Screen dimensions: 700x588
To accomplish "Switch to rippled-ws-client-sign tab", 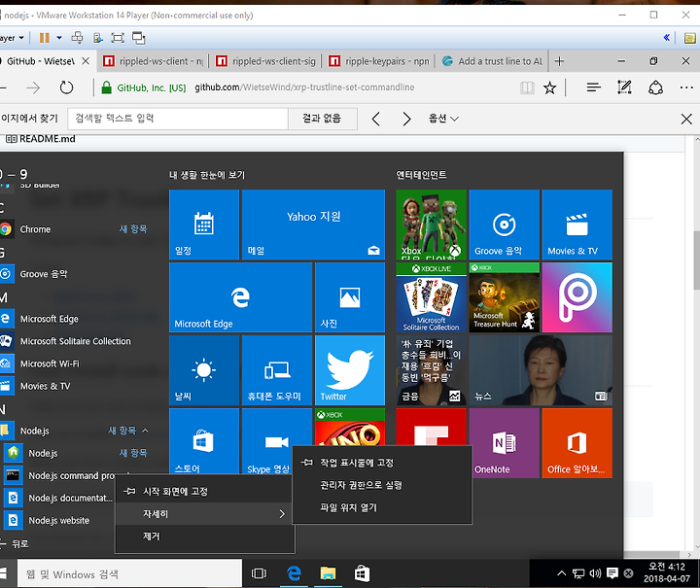I will [266, 61].
